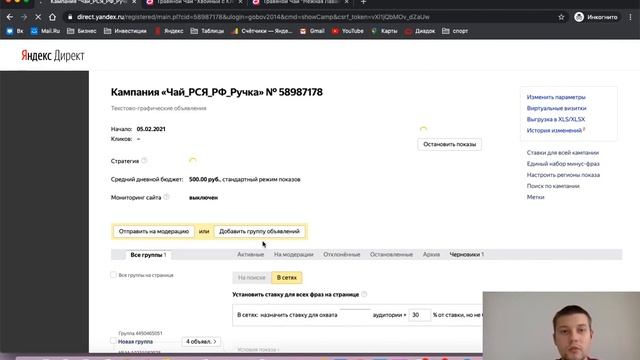Open the browser home page icon
640x360 pixels.
[x=52, y=17]
